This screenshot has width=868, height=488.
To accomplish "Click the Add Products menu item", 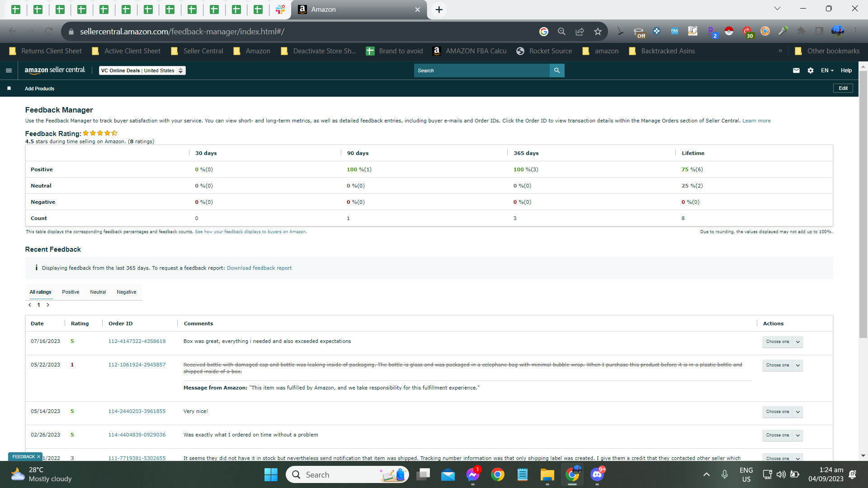I will point(39,89).
